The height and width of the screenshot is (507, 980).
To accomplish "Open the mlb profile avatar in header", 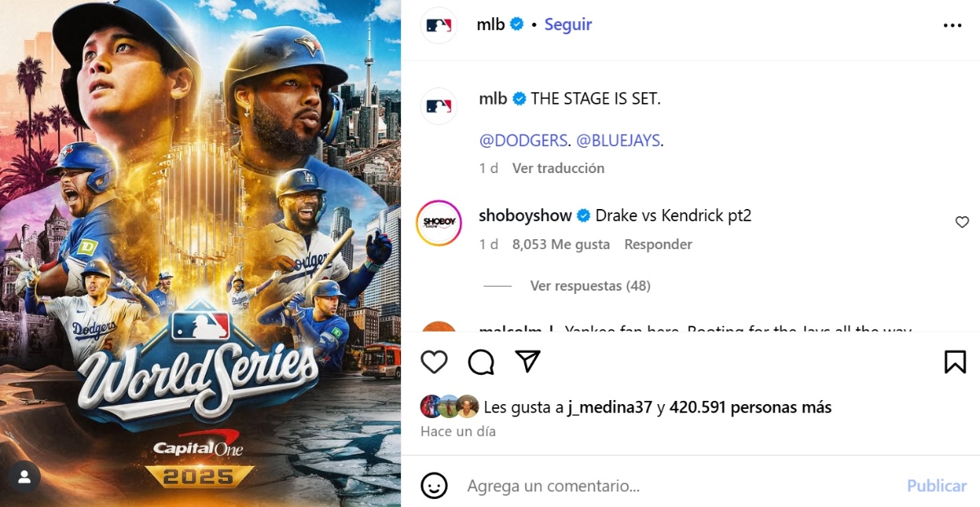I will tap(439, 25).
